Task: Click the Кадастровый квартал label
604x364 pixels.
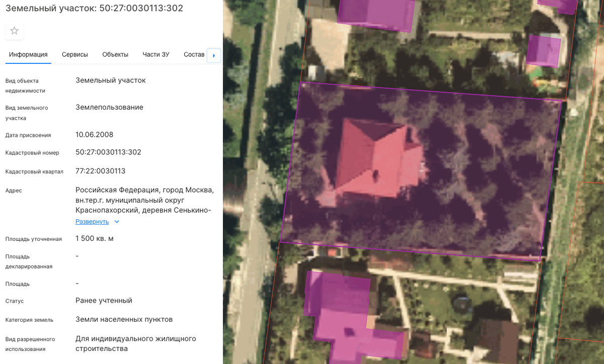Action: 34,171
